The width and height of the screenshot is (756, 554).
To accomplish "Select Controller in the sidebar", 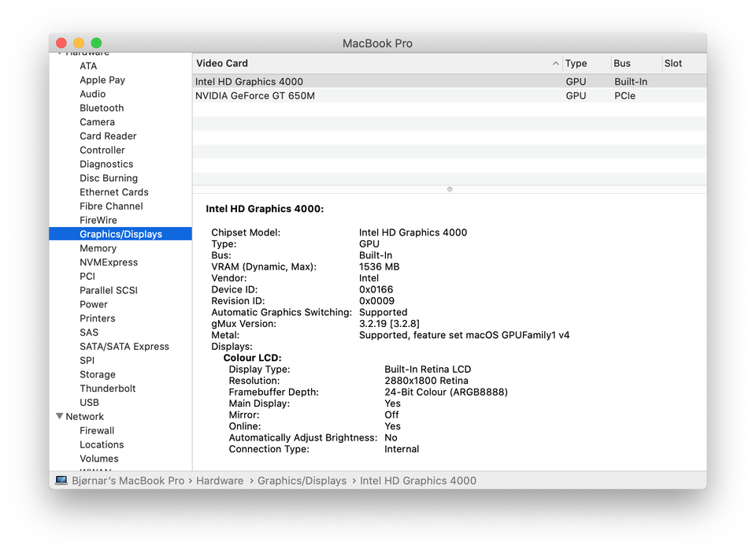I will [x=102, y=150].
